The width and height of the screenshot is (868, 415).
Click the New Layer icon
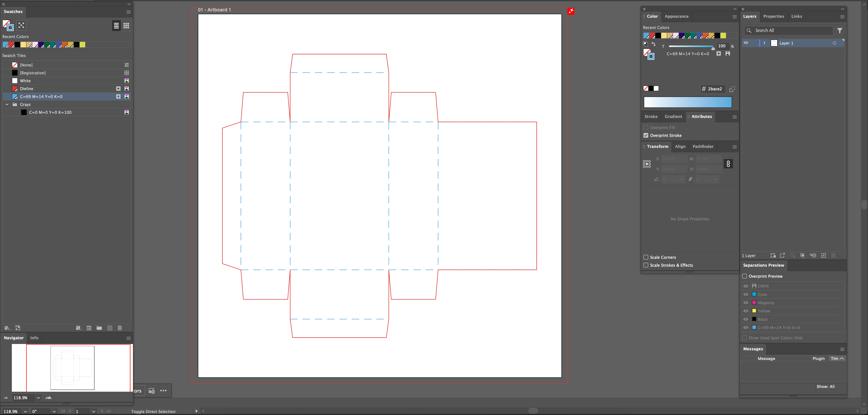click(824, 255)
